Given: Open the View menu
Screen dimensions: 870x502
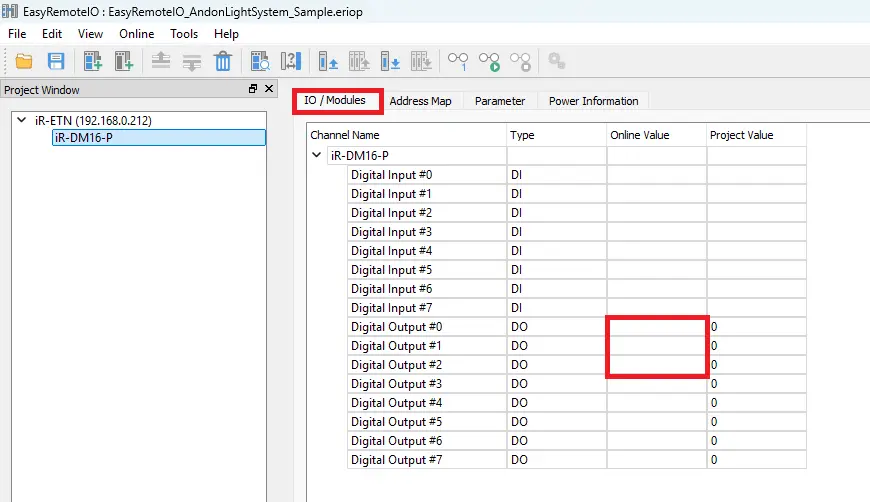Looking at the screenshot, I should click(90, 34).
